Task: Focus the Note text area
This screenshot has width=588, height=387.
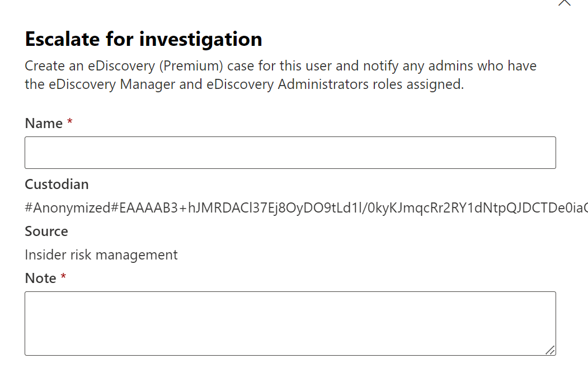Action: tap(290, 323)
